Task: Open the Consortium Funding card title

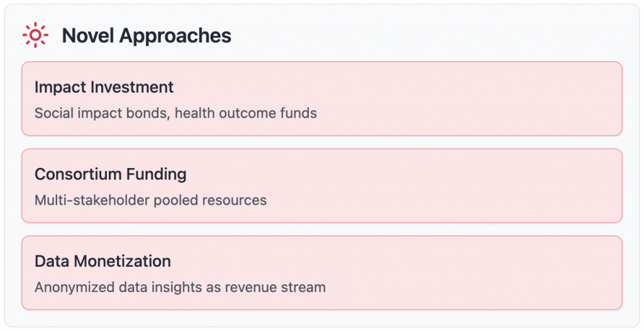Action: (110, 174)
